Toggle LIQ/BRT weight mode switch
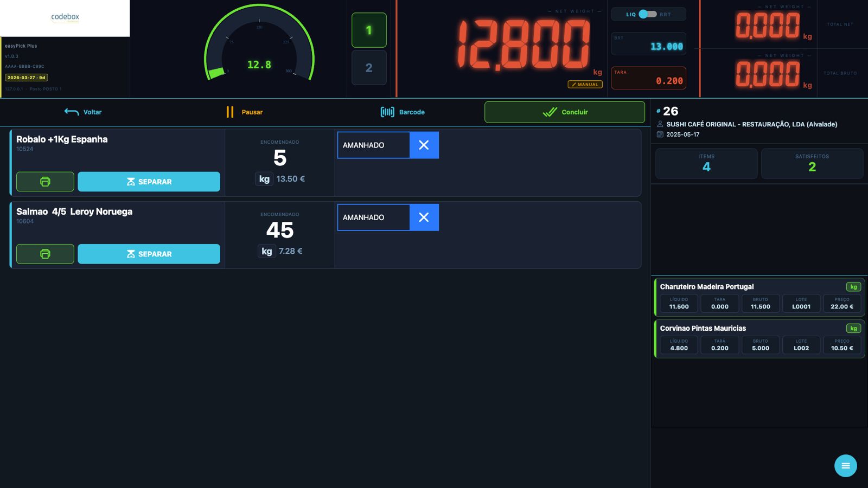Screen dimensions: 868x488 (x=647, y=14)
